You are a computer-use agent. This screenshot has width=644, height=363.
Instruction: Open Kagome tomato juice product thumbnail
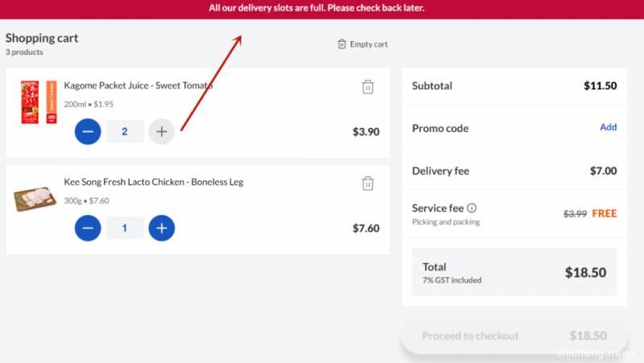[38, 101]
